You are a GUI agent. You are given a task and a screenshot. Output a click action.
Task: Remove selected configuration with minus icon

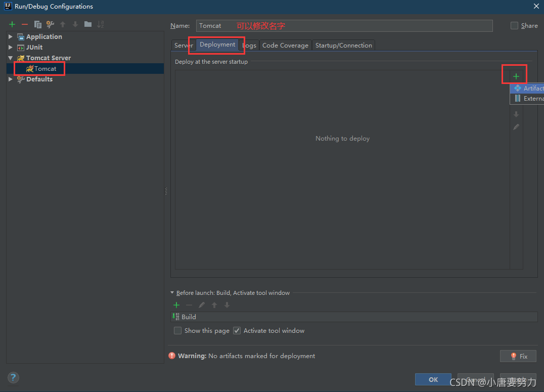click(x=25, y=24)
